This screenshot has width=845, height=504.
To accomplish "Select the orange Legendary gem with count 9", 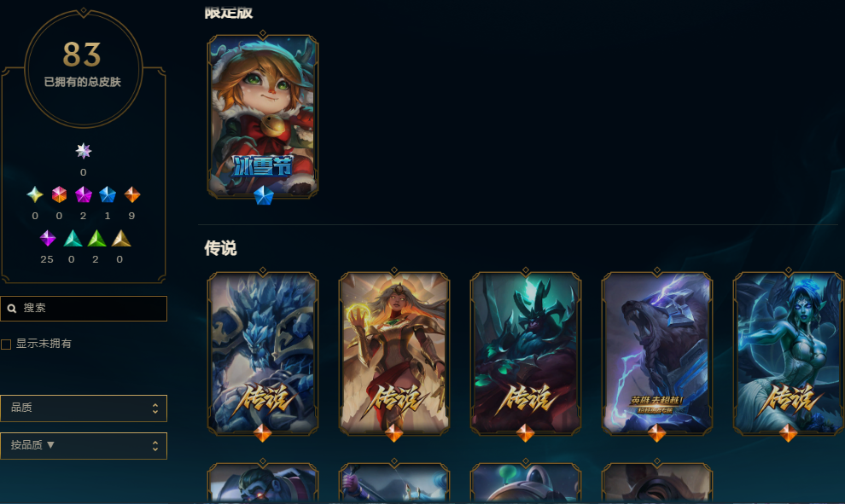I will [132, 194].
